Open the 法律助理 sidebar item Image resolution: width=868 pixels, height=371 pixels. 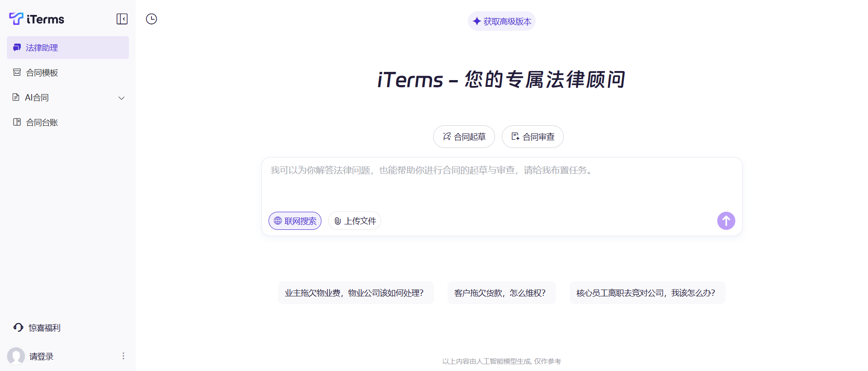click(68, 48)
